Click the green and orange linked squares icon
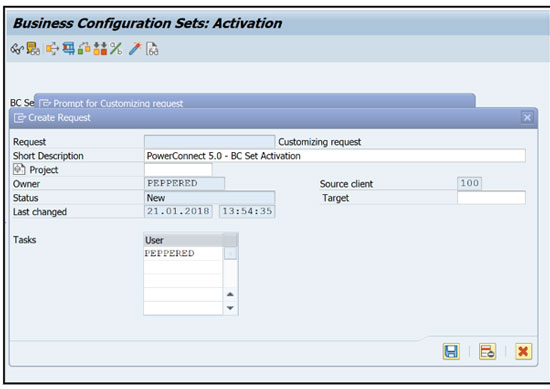 click(x=84, y=49)
